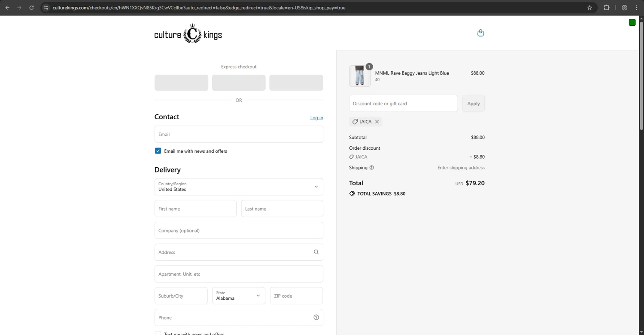Focus the Company (optional) field
This screenshot has width=644, height=335.
239,230
